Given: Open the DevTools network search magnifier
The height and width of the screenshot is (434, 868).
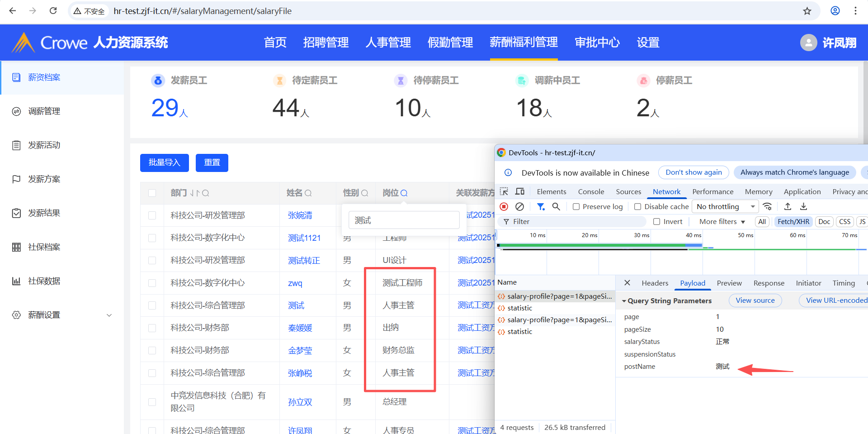Looking at the screenshot, I should (x=556, y=207).
